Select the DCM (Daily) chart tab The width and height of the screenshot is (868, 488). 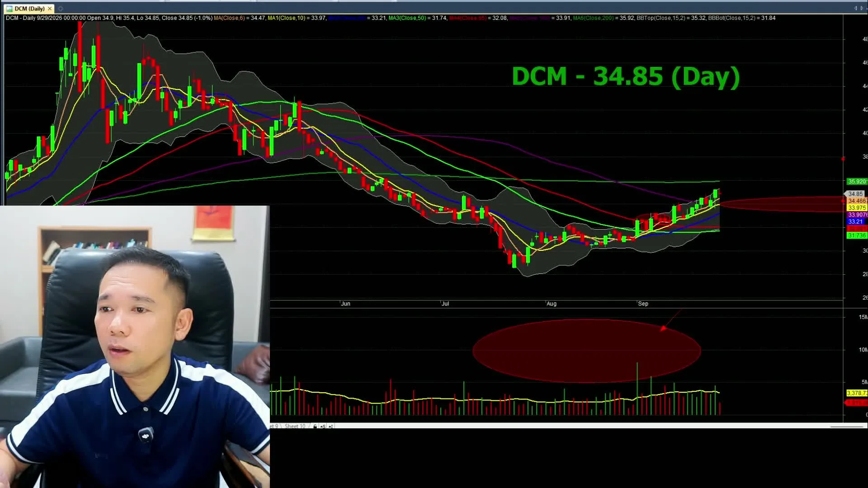coord(29,9)
